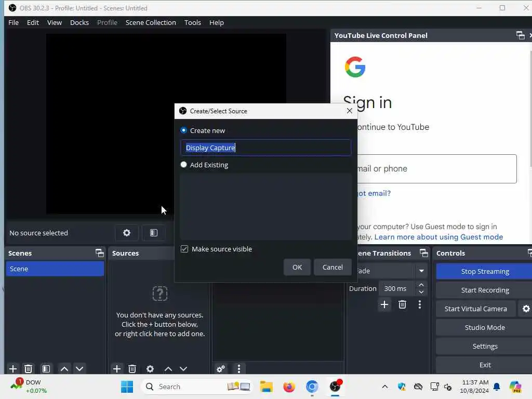Viewport: 532px width, 399px height.
Task: Decrease transition duration with down arrow
Action: (x=421, y=292)
